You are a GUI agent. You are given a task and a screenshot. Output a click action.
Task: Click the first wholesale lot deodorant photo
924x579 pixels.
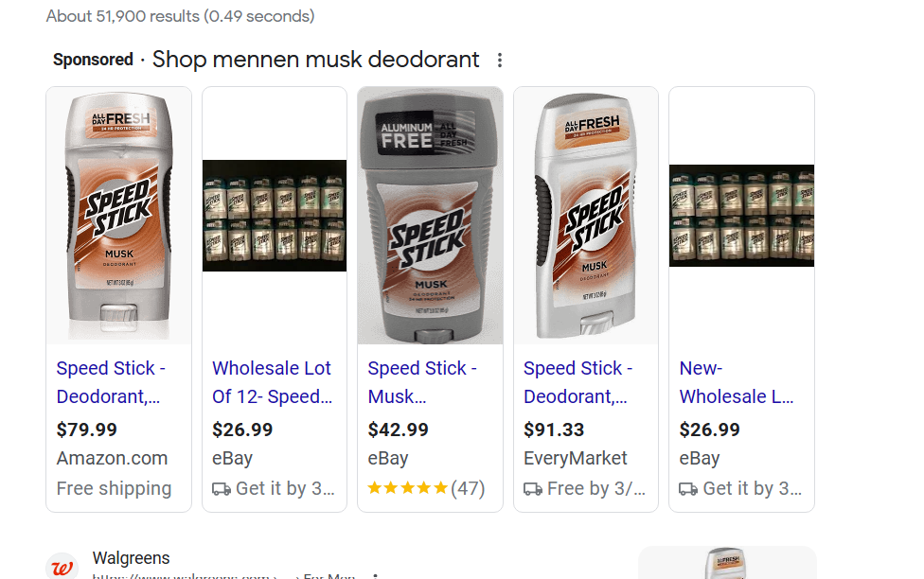(275, 216)
